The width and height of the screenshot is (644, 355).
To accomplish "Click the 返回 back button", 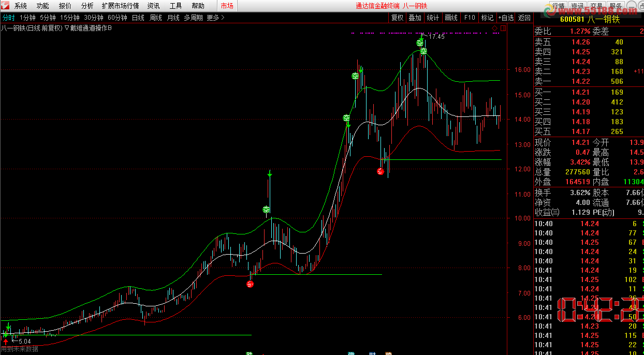I will (524, 18).
